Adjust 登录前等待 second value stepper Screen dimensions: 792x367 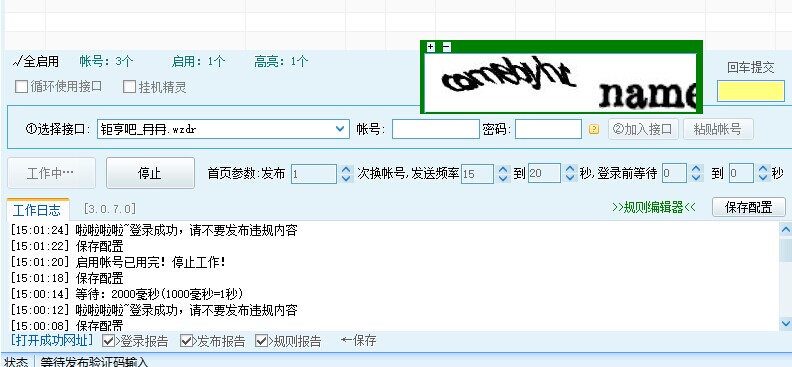point(763,174)
